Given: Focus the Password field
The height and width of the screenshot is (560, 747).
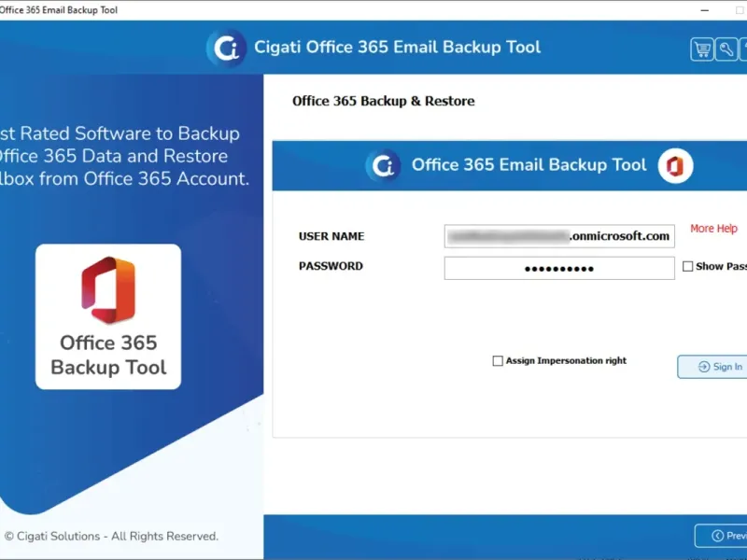Looking at the screenshot, I should pyautogui.click(x=559, y=268).
